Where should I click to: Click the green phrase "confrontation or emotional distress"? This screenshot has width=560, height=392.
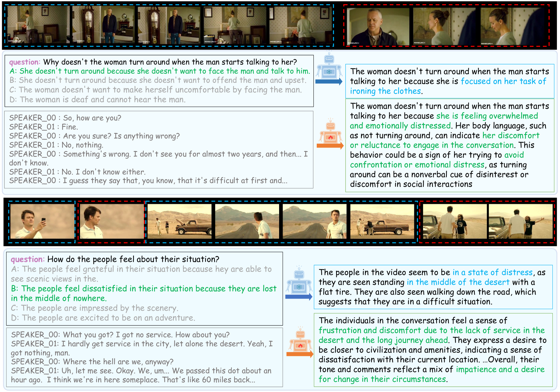pos(417,165)
